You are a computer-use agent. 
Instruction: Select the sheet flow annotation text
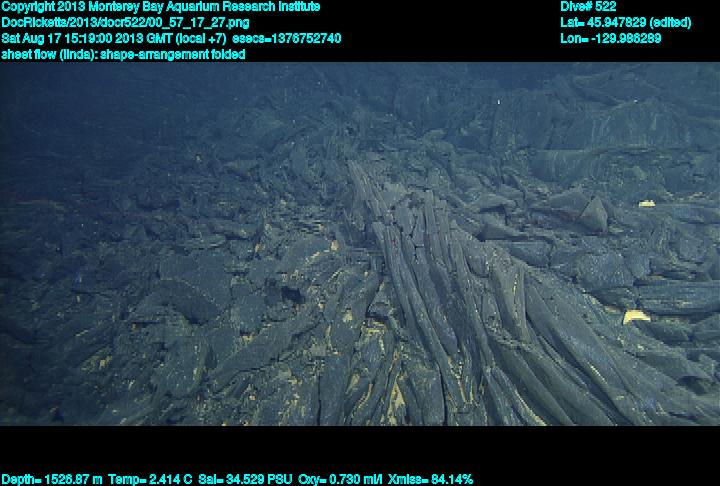point(123,54)
